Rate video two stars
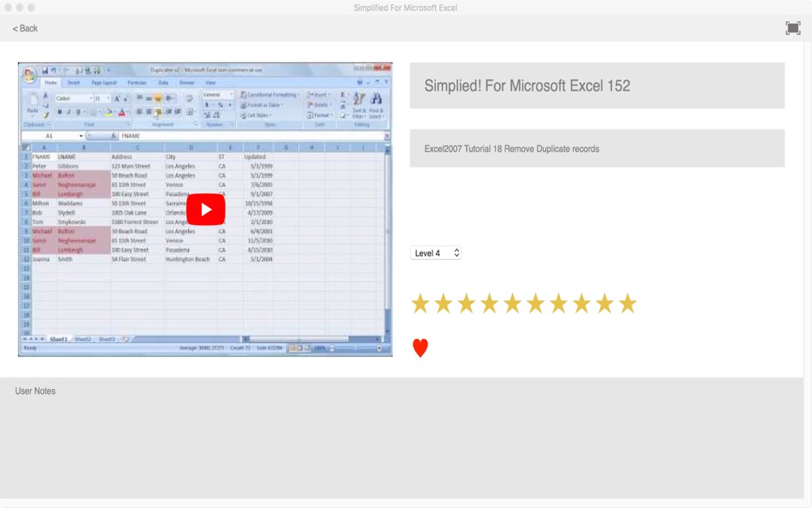This screenshot has width=812, height=508. [444, 304]
